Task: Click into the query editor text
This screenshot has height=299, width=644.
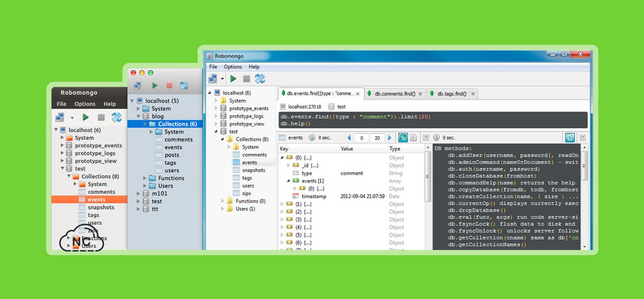Action: pos(433,120)
